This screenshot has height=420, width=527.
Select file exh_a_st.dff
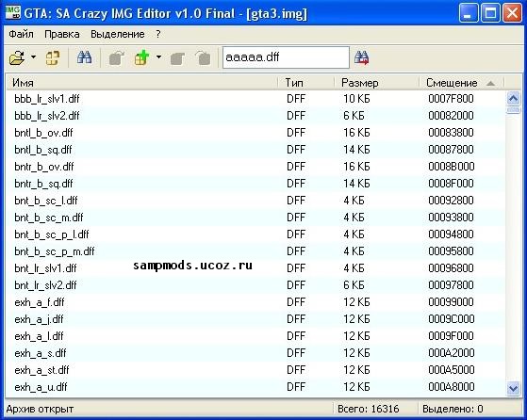[41, 370]
